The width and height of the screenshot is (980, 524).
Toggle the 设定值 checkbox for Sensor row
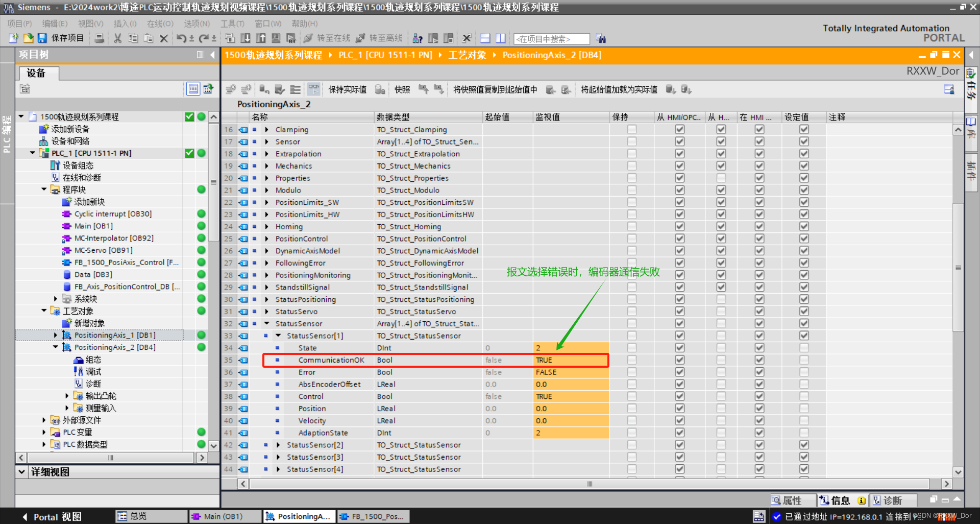(804, 142)
